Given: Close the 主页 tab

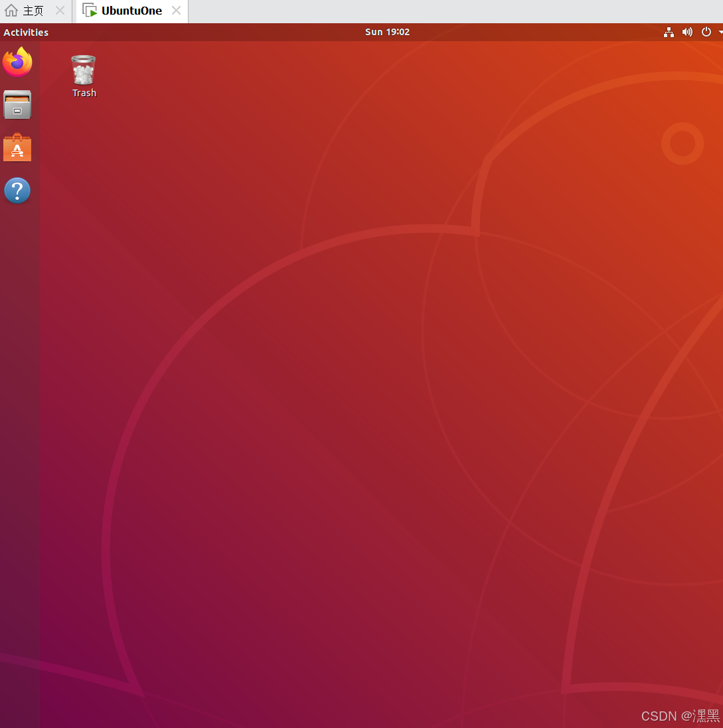Looking at the screenshot, I should coord(60,11).
